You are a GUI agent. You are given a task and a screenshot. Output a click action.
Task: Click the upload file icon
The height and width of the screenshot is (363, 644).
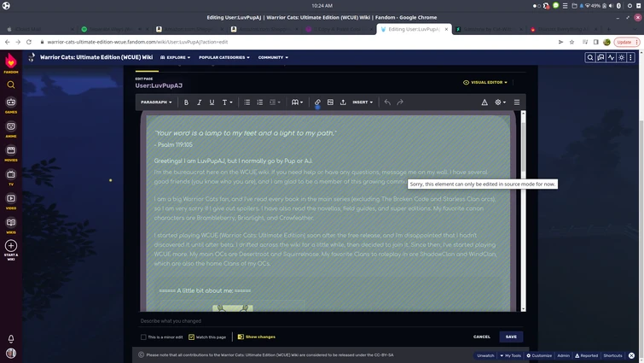[x=343, y=102]
